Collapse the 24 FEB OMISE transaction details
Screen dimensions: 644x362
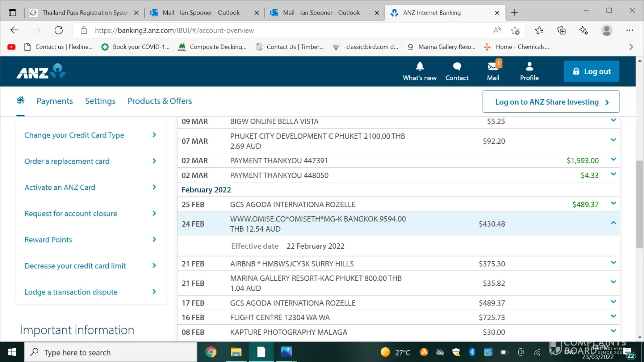tap(613, 223)
